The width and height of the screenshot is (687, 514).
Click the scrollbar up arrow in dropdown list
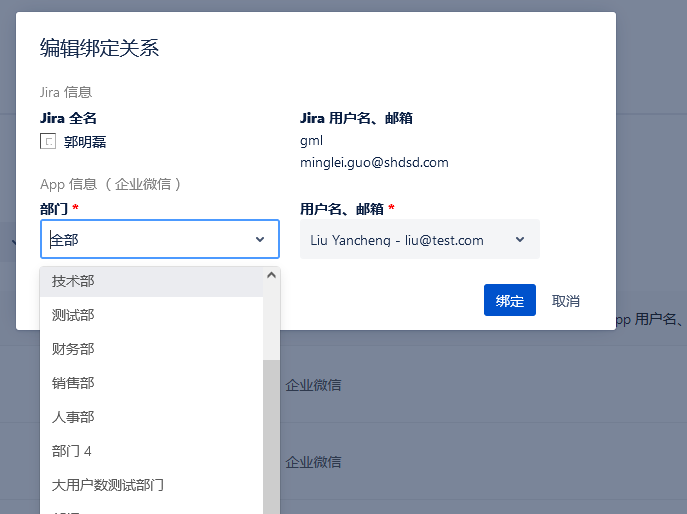point(271,276)
